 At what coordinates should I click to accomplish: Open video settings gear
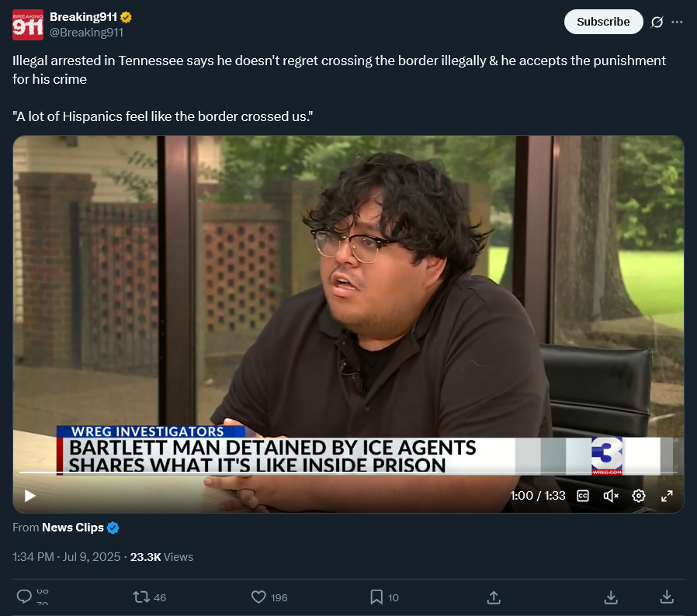point(639,496)
